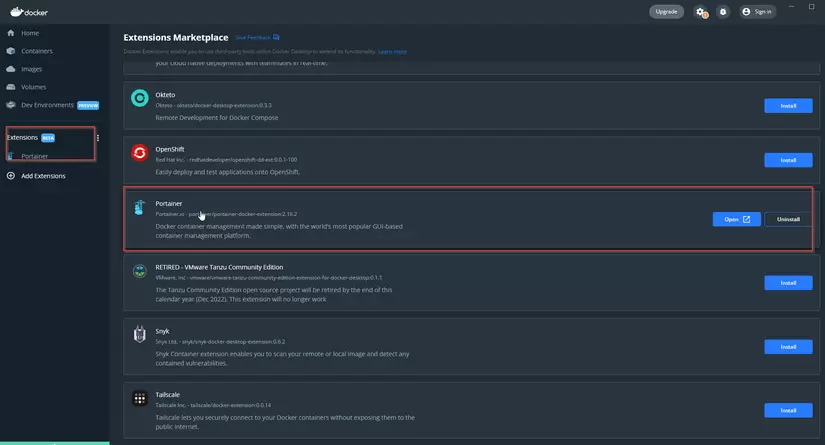The image size is (825, 445).
Task: Click the Home house icon
Action: coord(11,33)
